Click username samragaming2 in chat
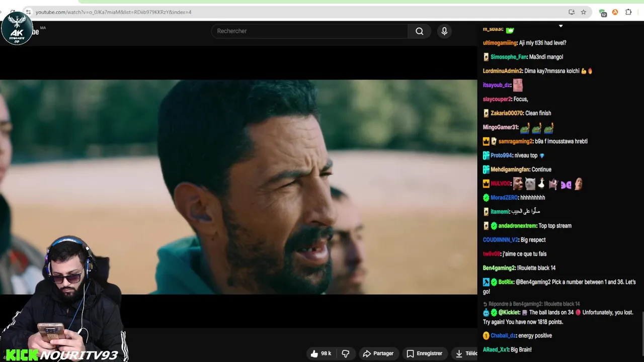This screenshot has width=644, height=362. pyautogui.click(x=516, y=141)
